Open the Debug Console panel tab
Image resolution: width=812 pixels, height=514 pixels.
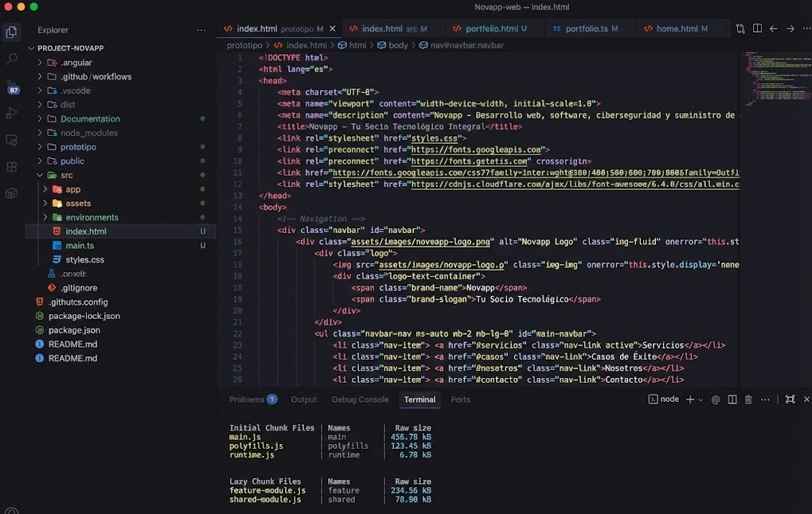pos(360,399)
